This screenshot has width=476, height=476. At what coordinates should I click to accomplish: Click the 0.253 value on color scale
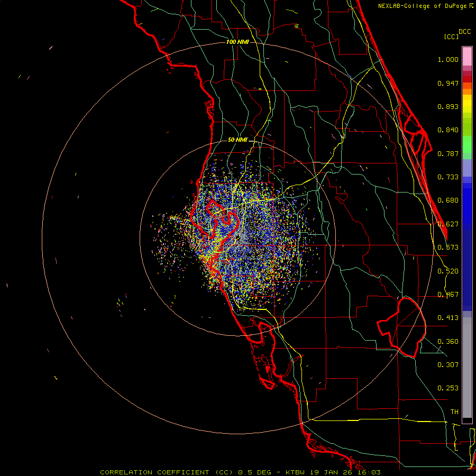coord(448,388)
